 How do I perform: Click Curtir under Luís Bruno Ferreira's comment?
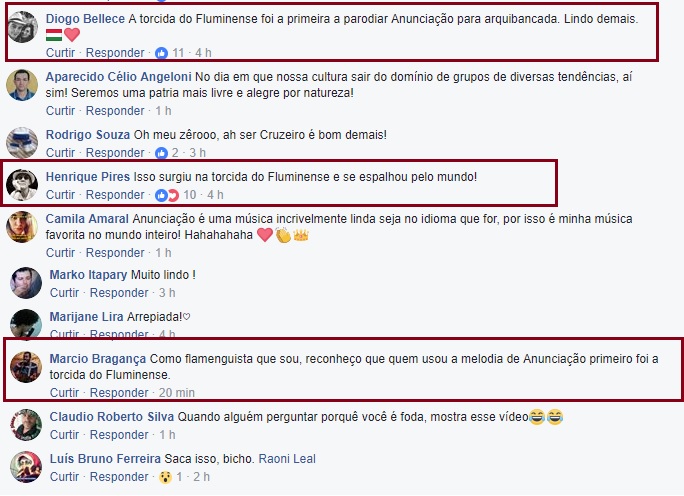[64, 477]
